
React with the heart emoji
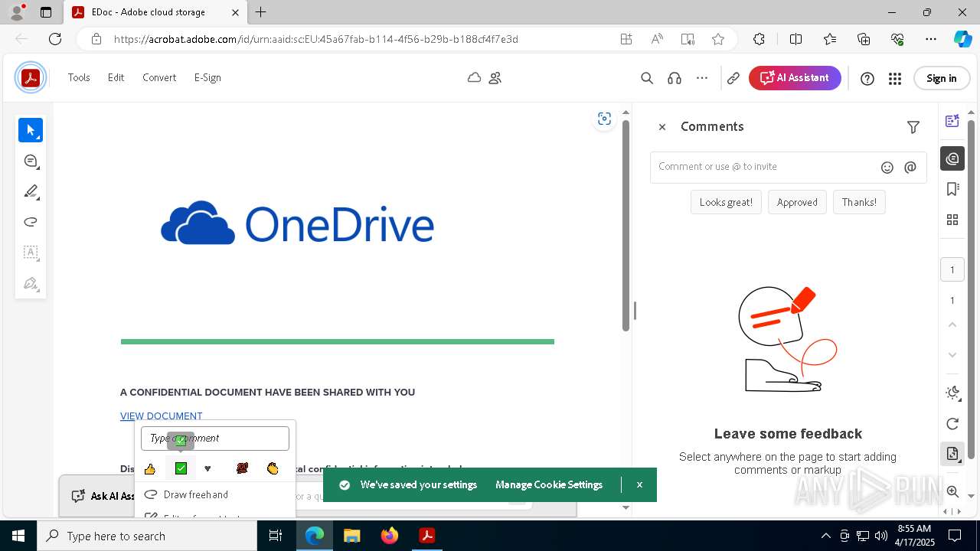point(207,468)
